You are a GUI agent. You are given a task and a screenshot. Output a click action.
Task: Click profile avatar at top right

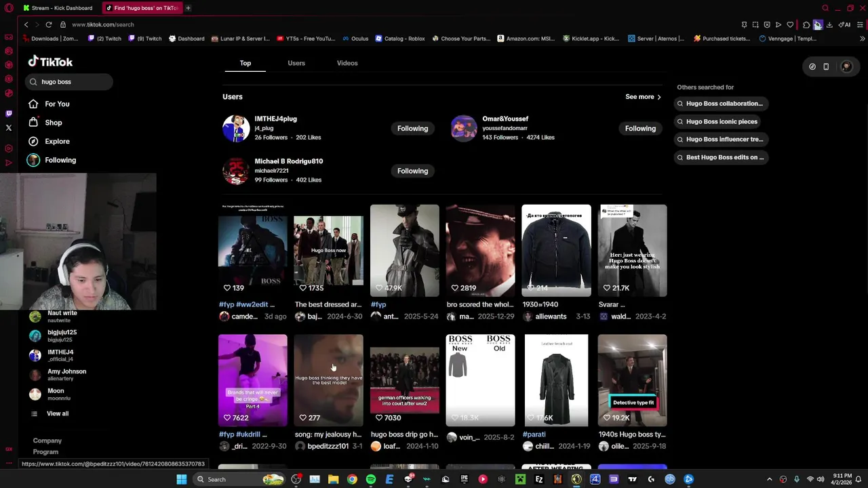pos(846,66)
